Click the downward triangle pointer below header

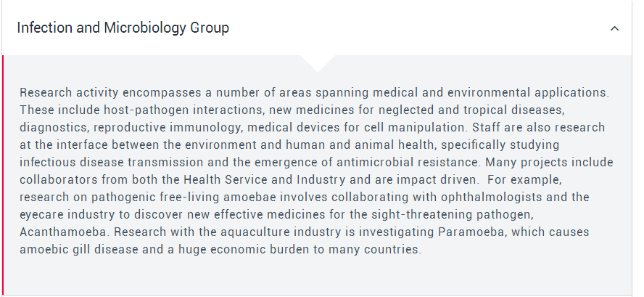(x=318, y=63)
